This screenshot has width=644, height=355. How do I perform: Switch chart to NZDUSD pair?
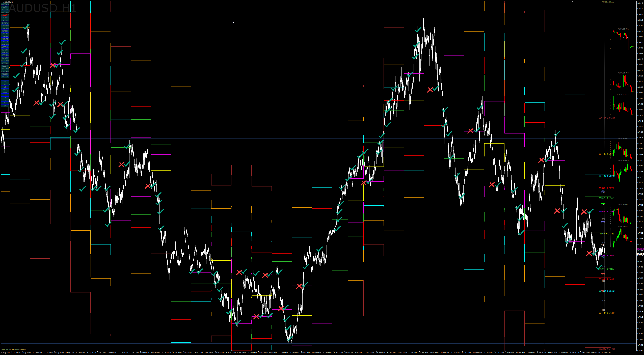[x=5, y=69]
